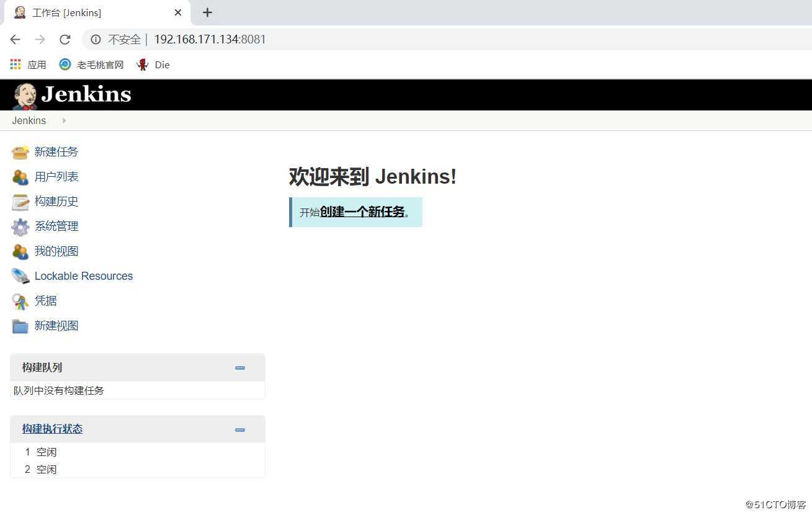Expand the Jenkins breadcrumb arrow menu

64,120
